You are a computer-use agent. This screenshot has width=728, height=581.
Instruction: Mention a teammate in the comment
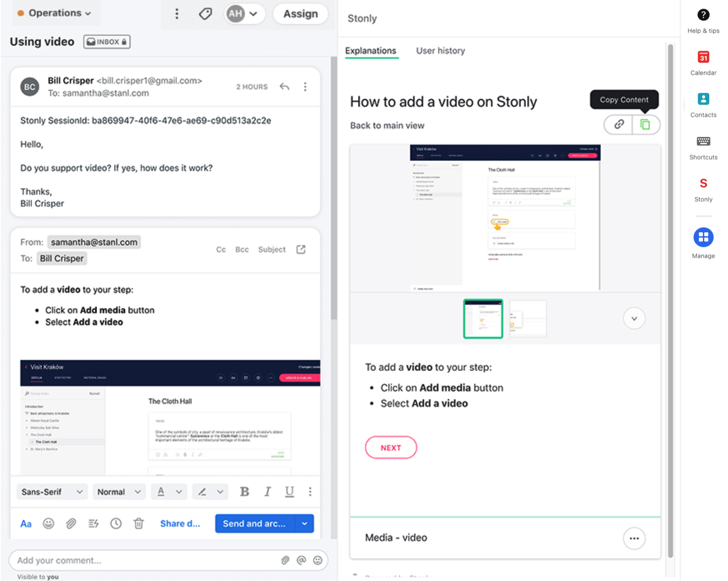[x=301, y=560]
